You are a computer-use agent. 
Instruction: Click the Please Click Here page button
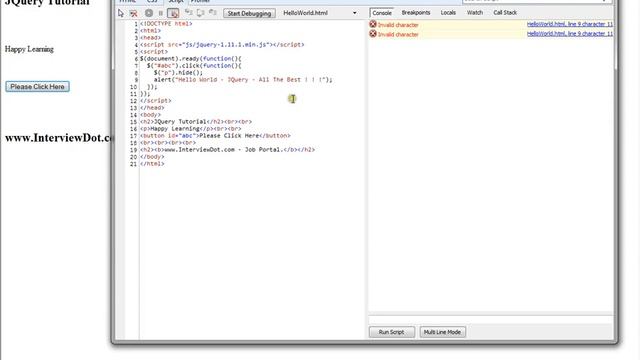point(38,87)
